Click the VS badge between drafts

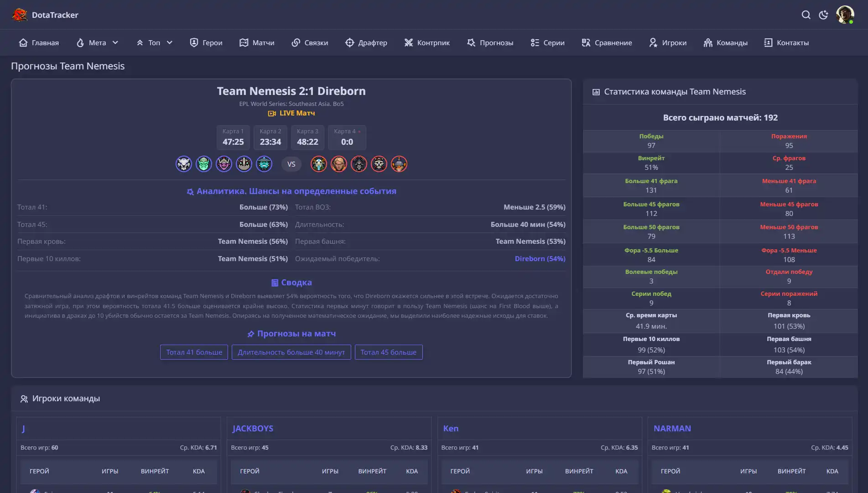click(291, 164)
